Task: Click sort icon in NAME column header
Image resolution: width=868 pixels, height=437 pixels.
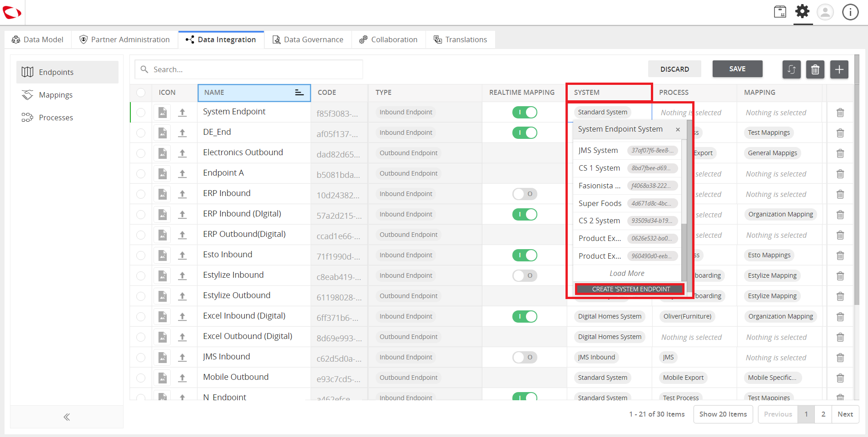Action: (299, 92)
